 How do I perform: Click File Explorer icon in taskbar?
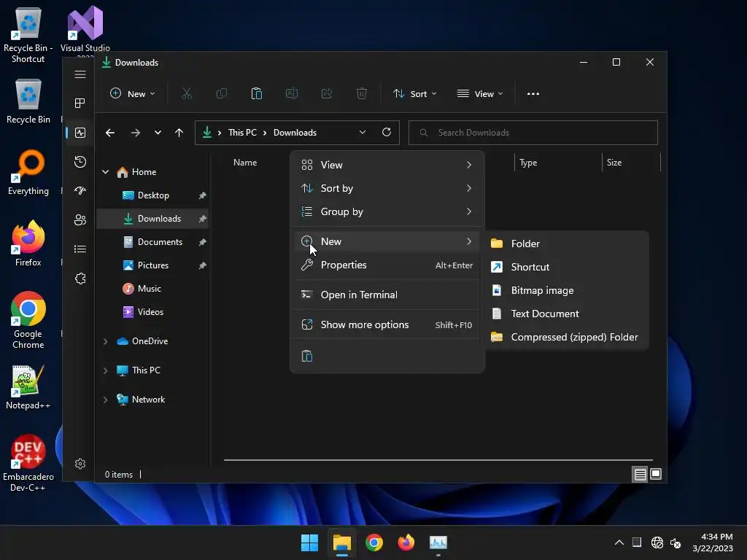point(342,542)
